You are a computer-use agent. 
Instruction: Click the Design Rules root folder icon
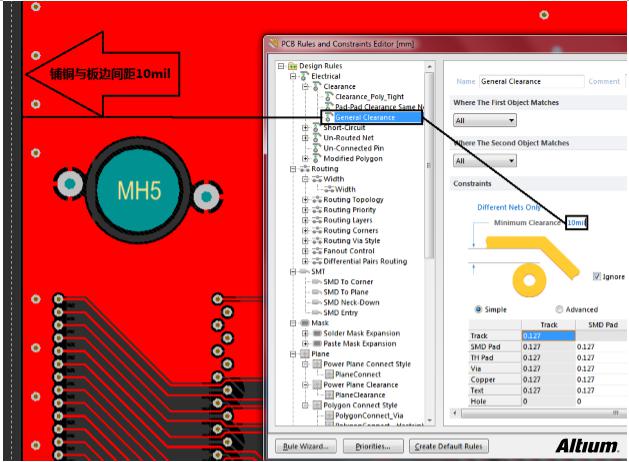point(292,66)
